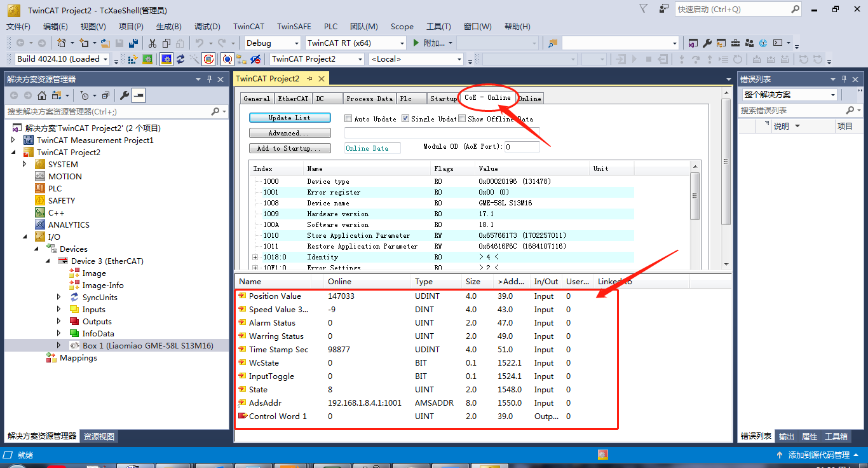Click the notifications filter funnel icon in title bar
868x468 pixels.
pyautogui.click(x=644, y=9)
